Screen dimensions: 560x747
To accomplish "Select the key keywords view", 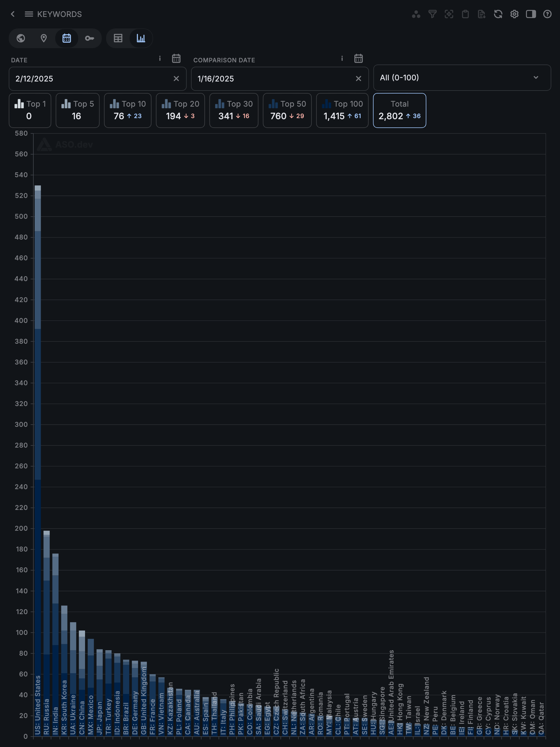I will (x=89, y=39).
